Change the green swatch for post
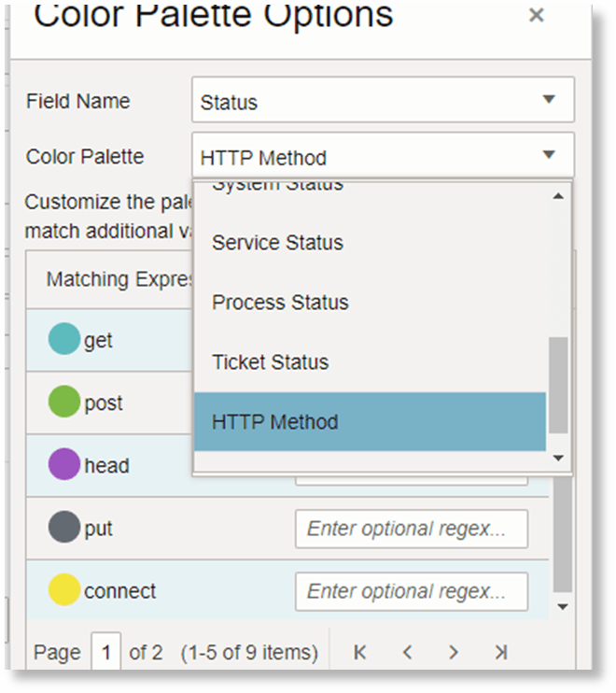Screen dimensions: 616x693 pos(64,403)
